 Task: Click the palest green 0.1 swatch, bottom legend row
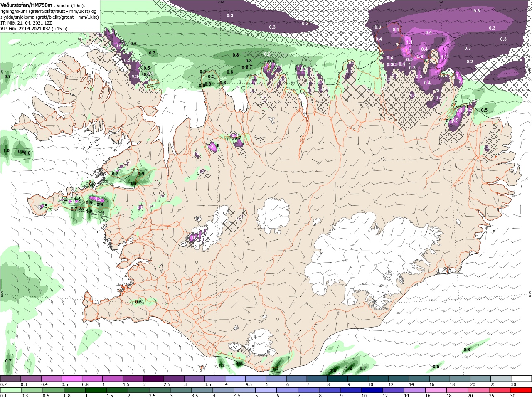pos(11,390)
